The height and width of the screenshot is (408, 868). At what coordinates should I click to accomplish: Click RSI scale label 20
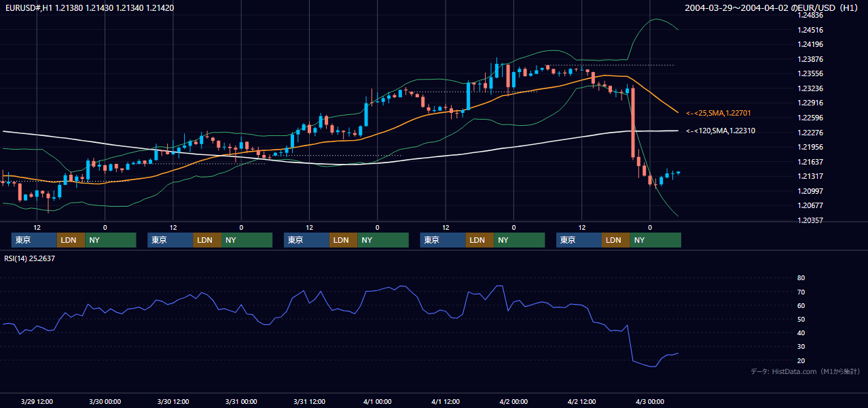tap(801, 360)
